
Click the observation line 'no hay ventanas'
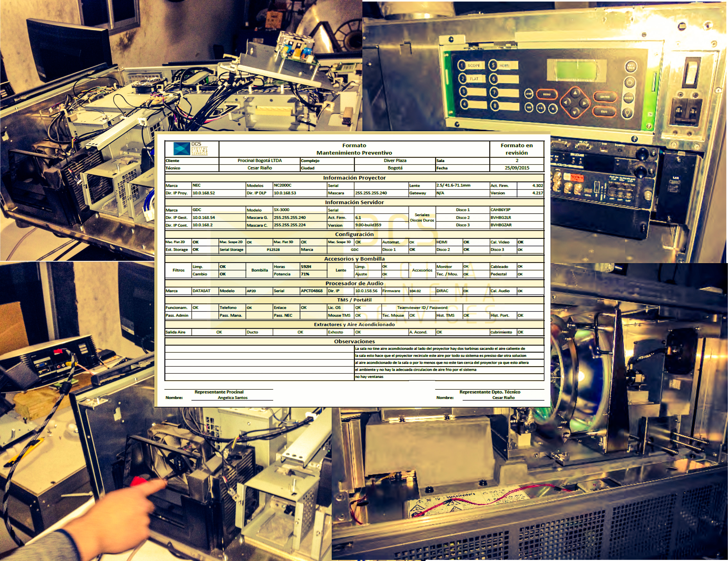pyautogui.click(x=369, y=377)
